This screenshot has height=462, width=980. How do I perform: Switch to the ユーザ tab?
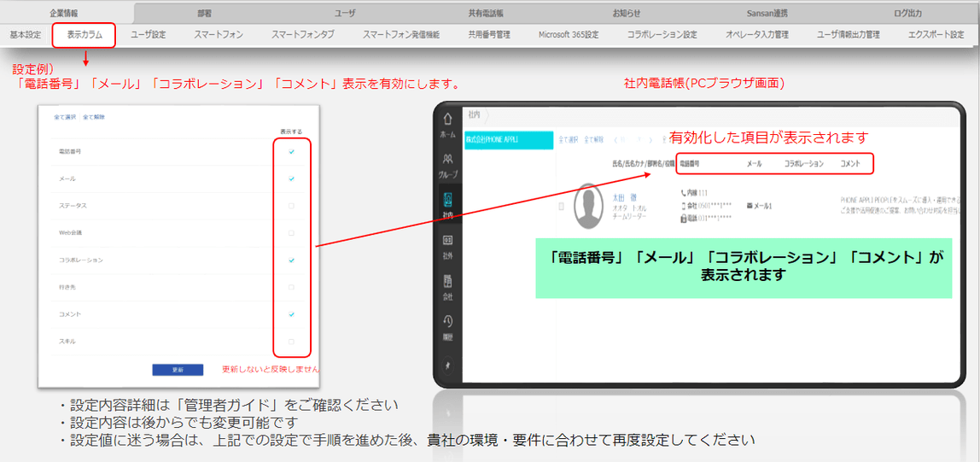coord(344,13)
